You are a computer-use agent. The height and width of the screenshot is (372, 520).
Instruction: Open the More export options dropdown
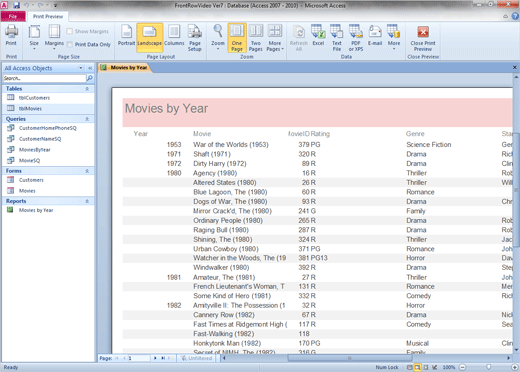click(394, 37)
